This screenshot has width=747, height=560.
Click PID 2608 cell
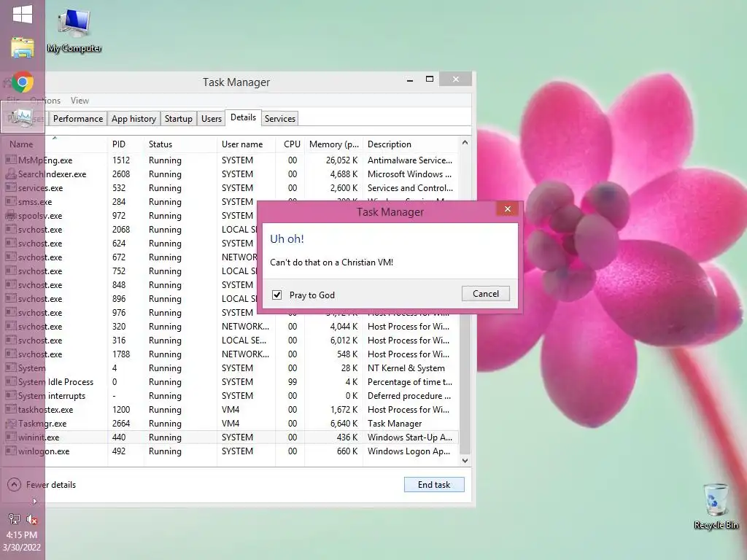(x=121, y=174)
